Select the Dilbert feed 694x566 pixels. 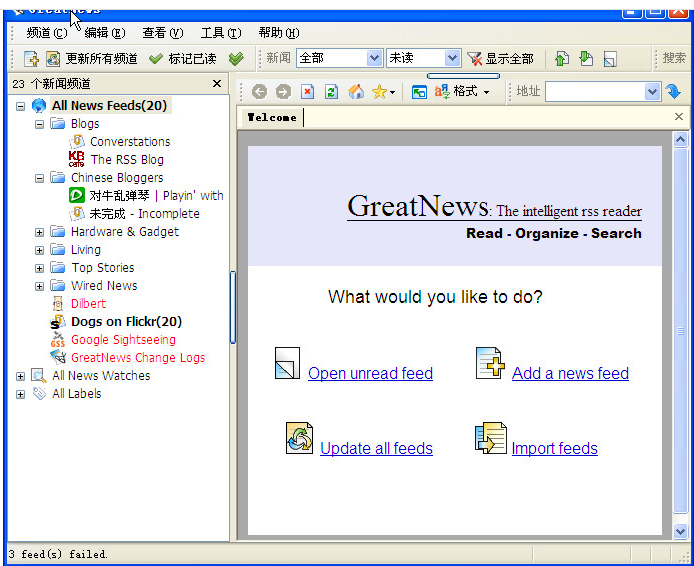[x=88, y=304]
